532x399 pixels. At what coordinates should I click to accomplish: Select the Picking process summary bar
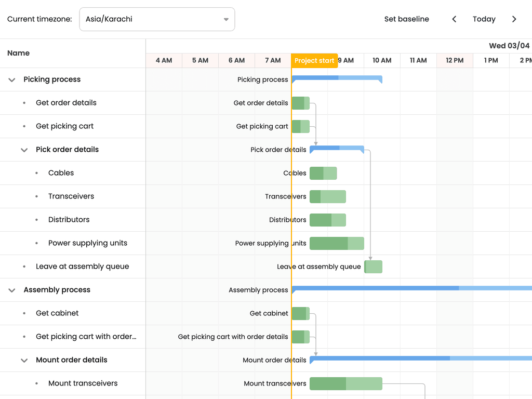click(x=337, y=79)
